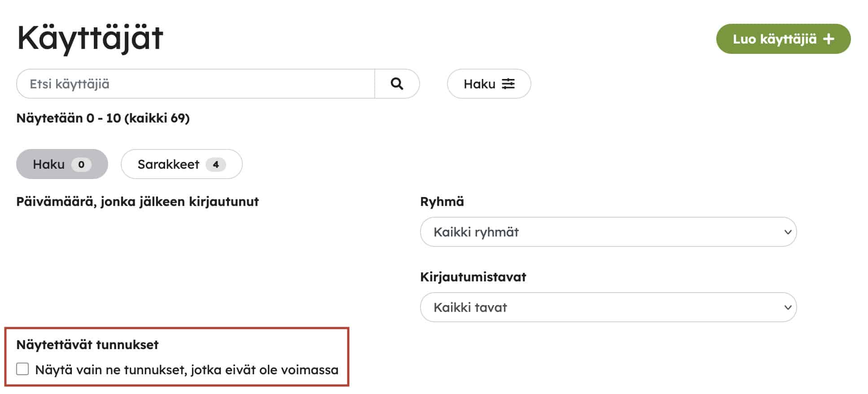The image size is (868, 394).
Task: Click the magnifying glass search icon
Action: click(x=397, y=84)
